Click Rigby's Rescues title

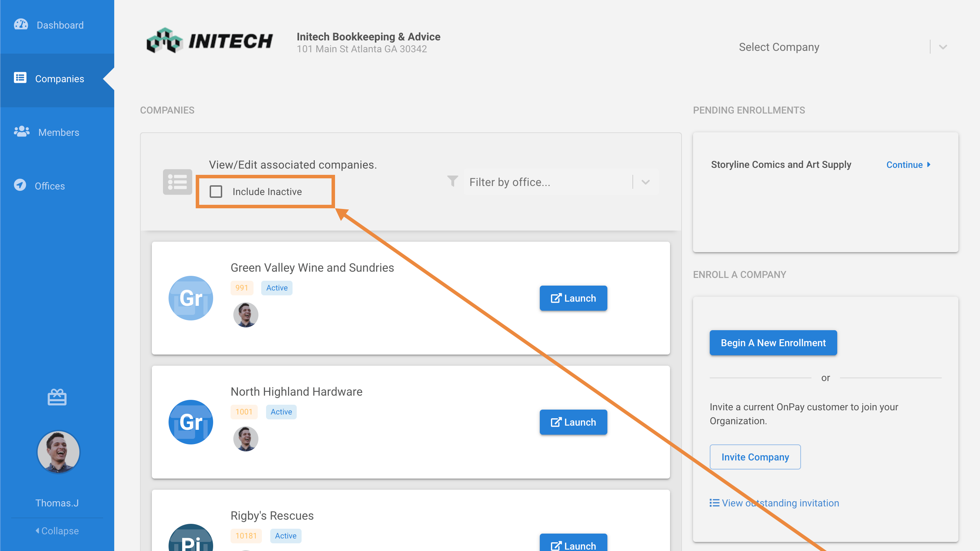pyautogui.click(x=272, y=515)
